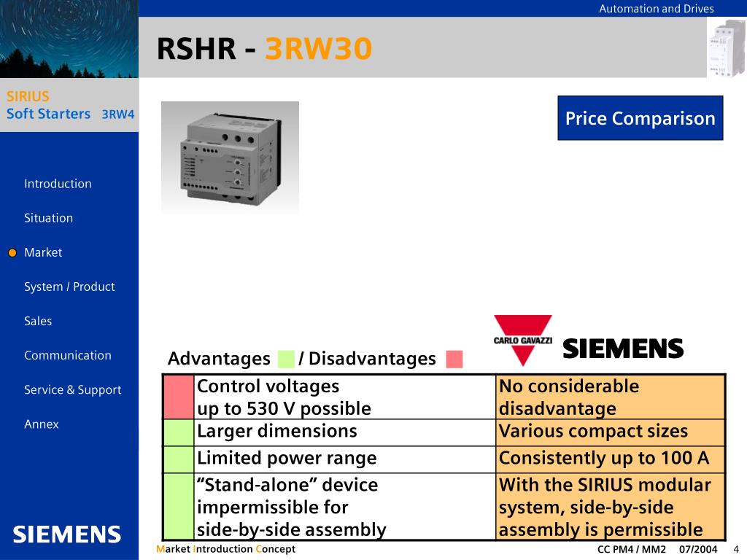Click the 07/2004 date in footer
Image resolution: width=747 pixels, height=560 pixels.
coord(698,550)
